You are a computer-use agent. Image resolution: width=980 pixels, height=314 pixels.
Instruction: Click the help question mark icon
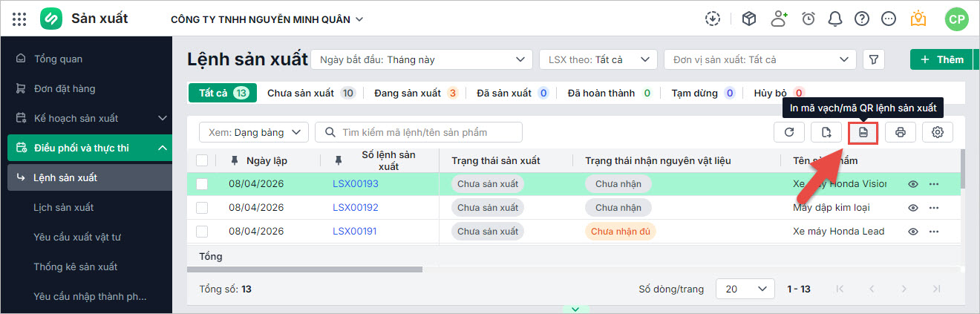pyautogui.click(x=862, y=19)
